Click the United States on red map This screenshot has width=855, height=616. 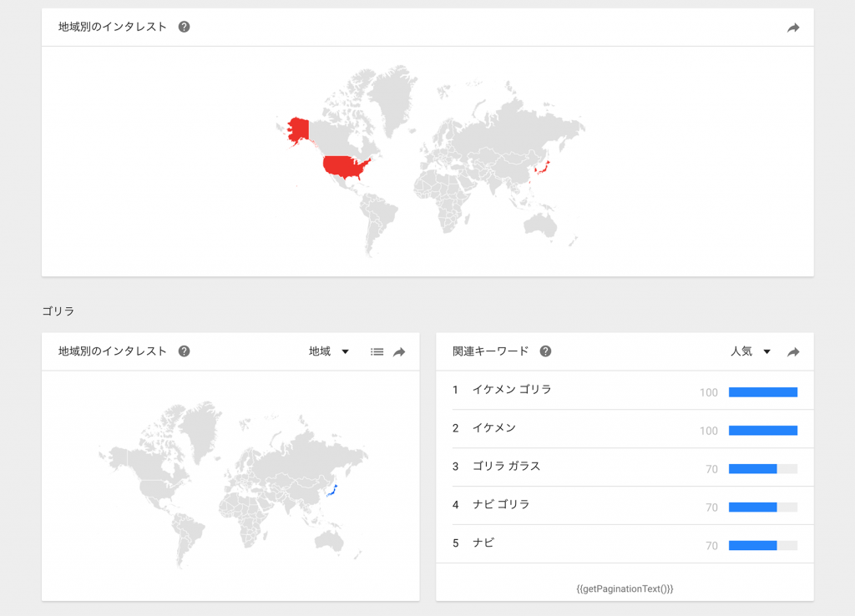(345, 167)
